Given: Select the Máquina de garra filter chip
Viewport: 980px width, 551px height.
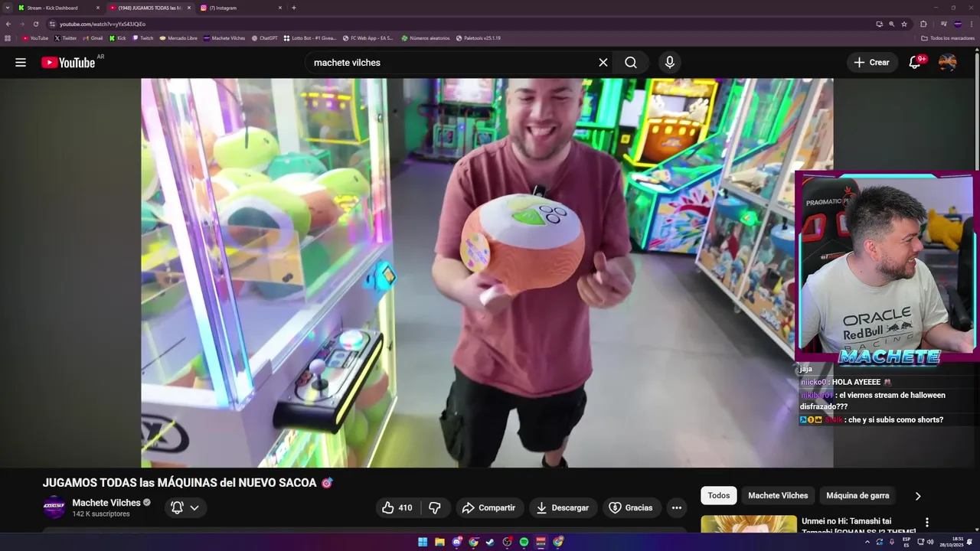Looking at the screenshot, I should pos(857,496).
